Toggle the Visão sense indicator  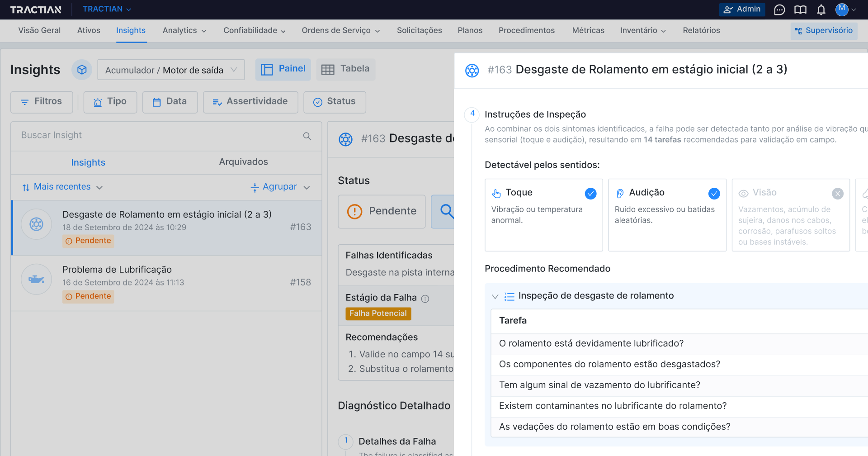click(837, 194)
